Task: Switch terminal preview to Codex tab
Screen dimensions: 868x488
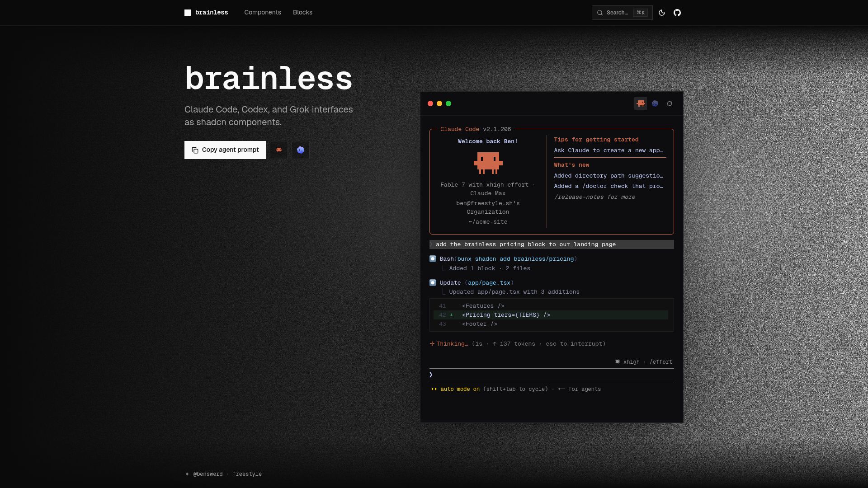Action: click(x=655, y=103)
